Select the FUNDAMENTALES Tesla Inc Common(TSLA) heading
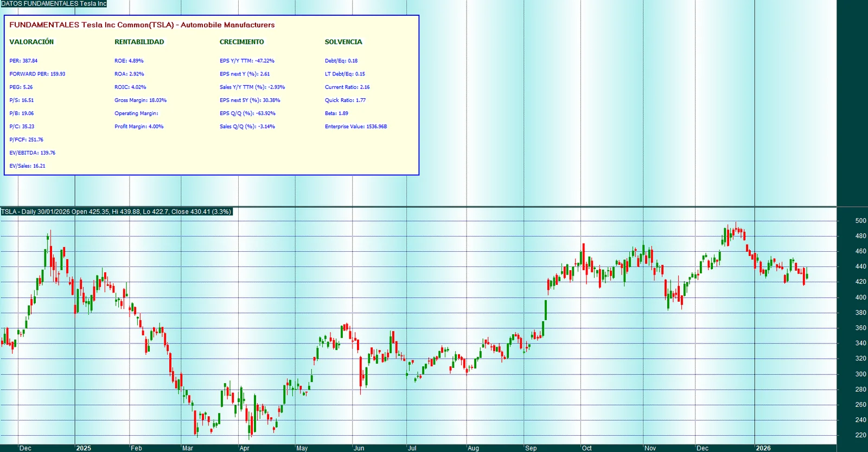Viewport: 868px width, 452px height. [142, 25]
